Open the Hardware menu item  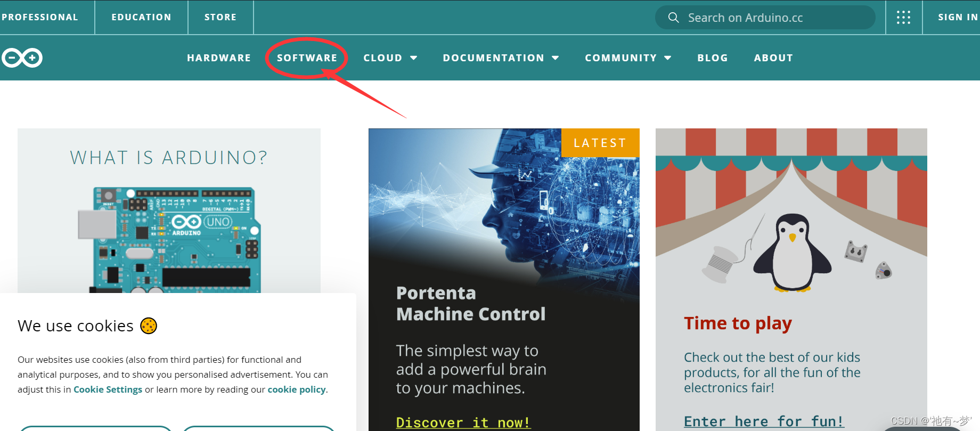(x=219, y=58)
